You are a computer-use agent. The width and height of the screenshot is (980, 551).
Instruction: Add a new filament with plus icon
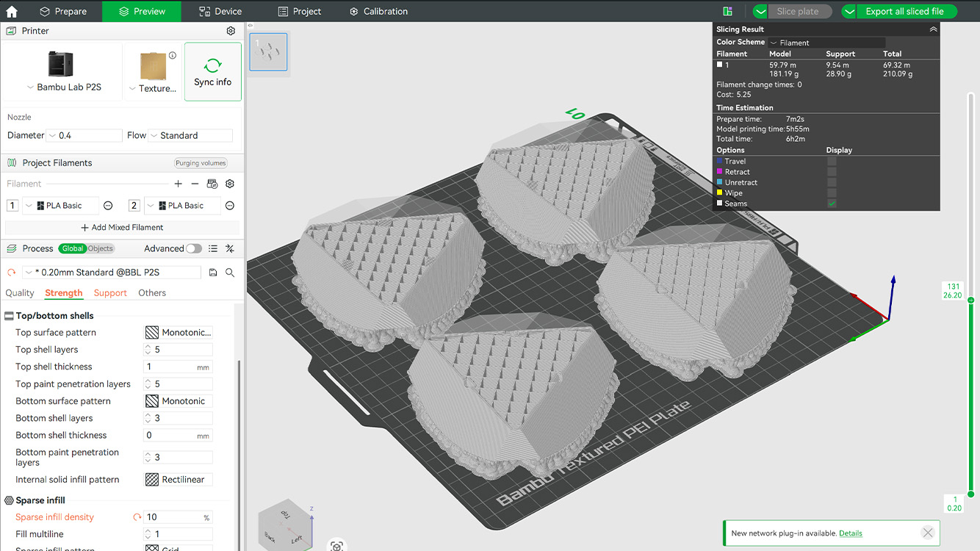(178, 184)
